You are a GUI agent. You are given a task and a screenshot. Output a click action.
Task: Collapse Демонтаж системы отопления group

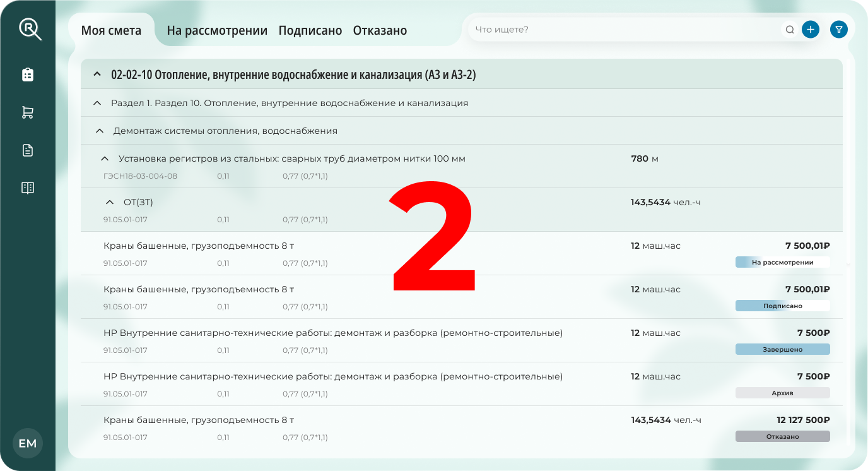(99, 130)
